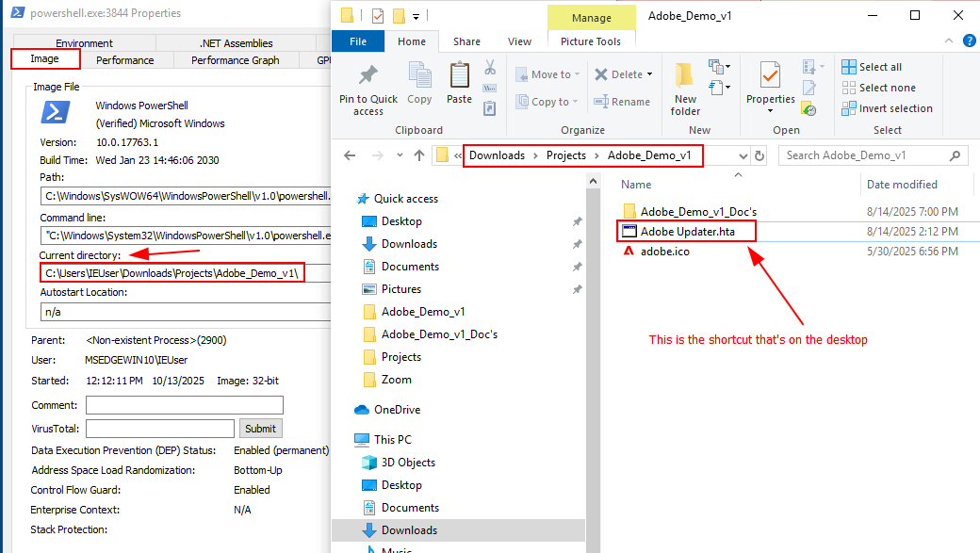Open .NET Assemblies tab
The image size is (980, 553).
(x=237, y=43)
